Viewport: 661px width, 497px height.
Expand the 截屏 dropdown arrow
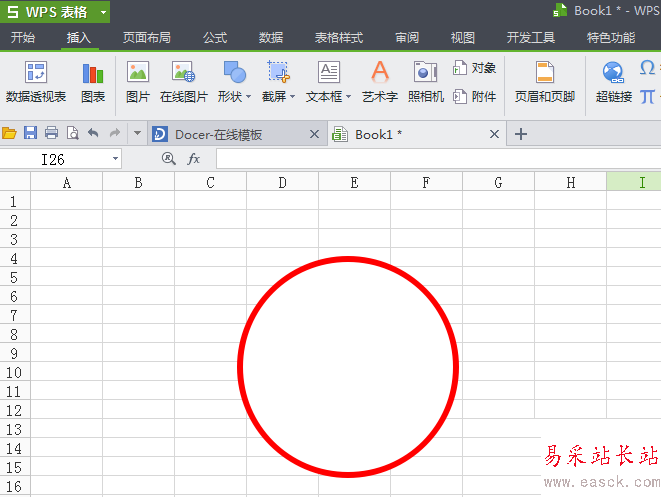[292, 97]
